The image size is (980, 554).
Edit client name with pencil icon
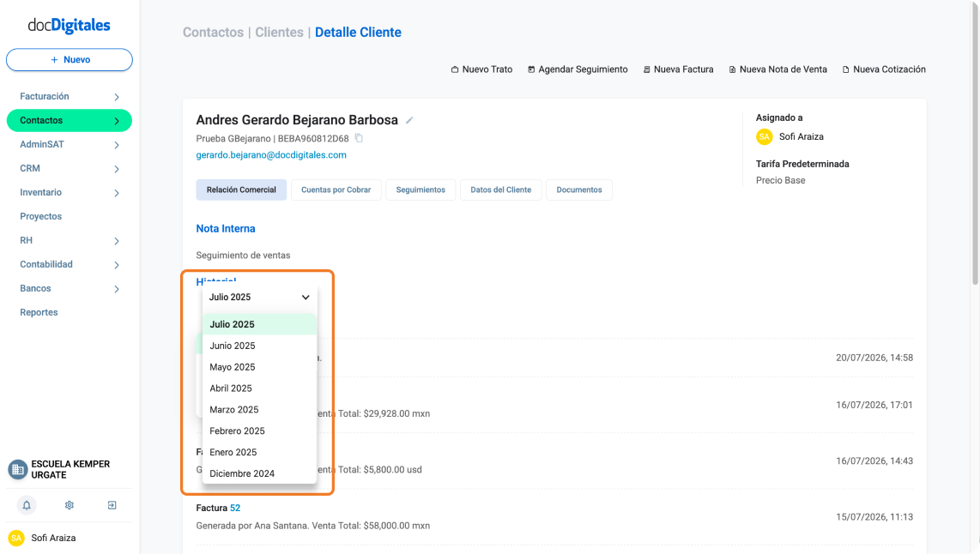coord(409,121)
